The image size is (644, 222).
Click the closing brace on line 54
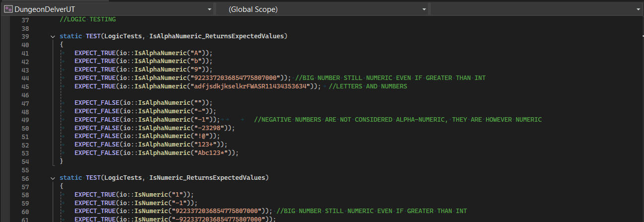pos(61,161)
